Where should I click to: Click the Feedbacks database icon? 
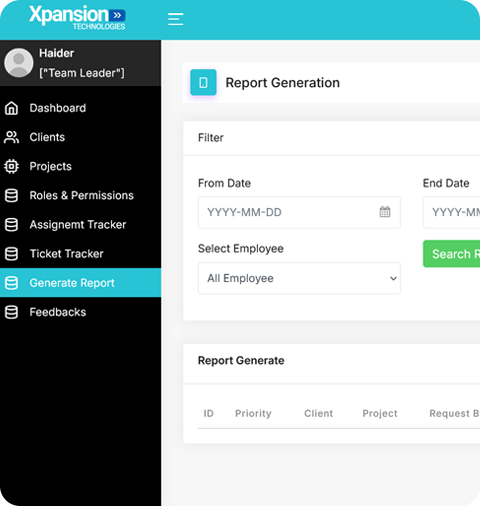(x=12, y=312)
